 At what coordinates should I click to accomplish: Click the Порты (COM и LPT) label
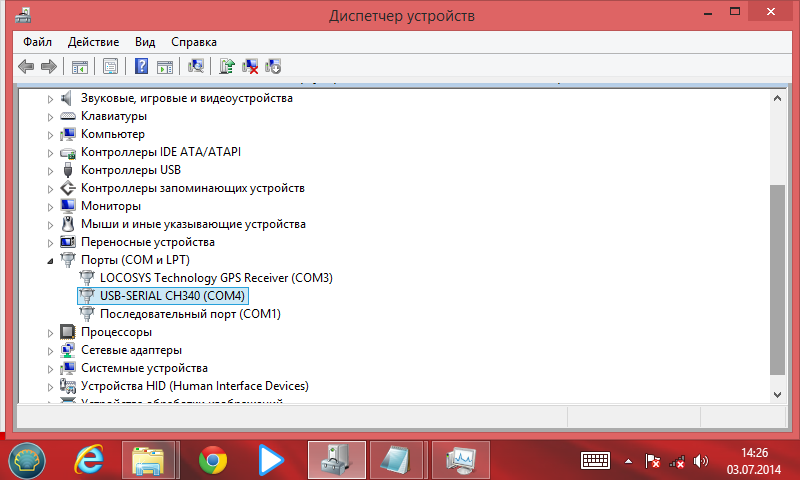click(135, 260)
